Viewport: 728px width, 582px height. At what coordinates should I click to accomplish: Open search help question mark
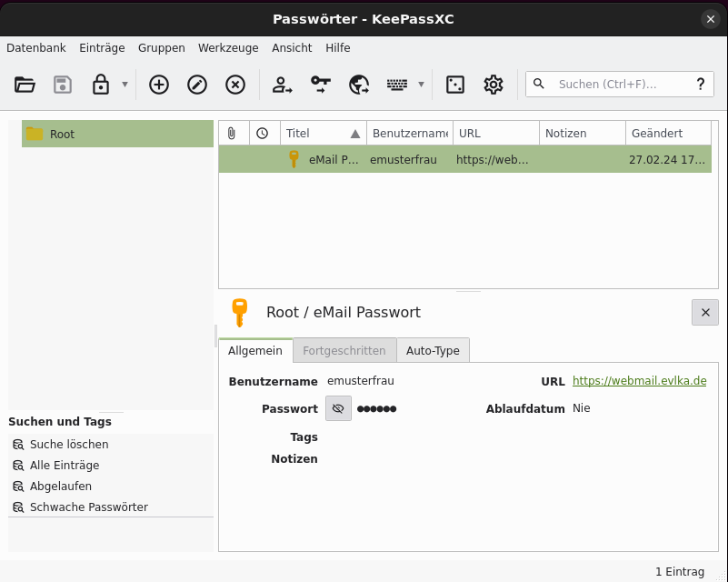(x=701, y=84)
